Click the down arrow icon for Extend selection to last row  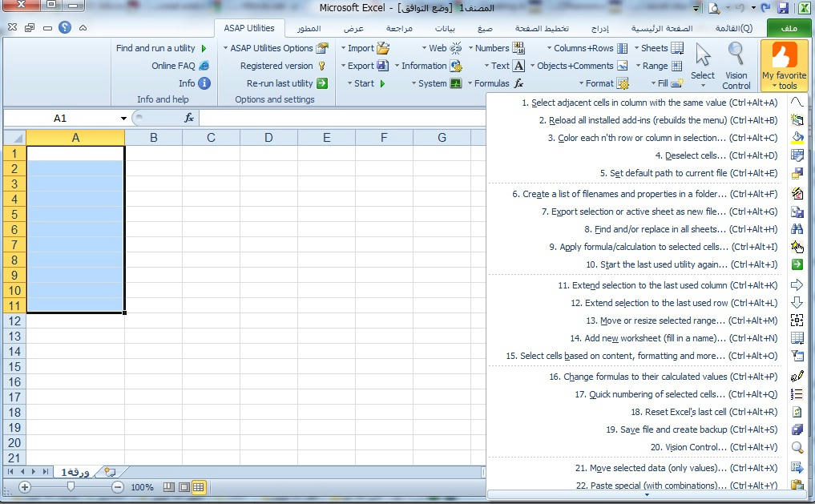point(797,303)
